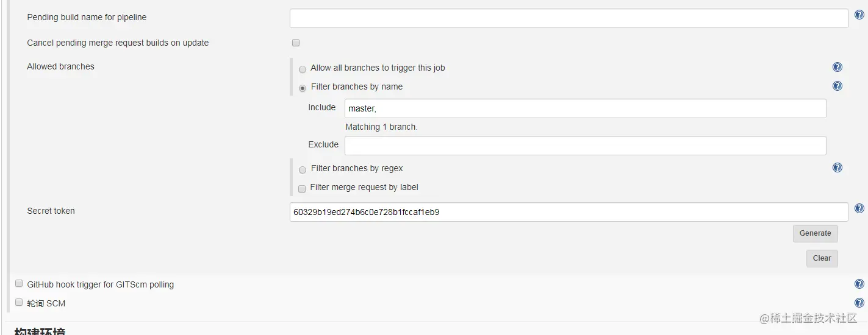Open help for Pending build name
The height and width of the screenshot is (335, 868).
click(859, 15)
